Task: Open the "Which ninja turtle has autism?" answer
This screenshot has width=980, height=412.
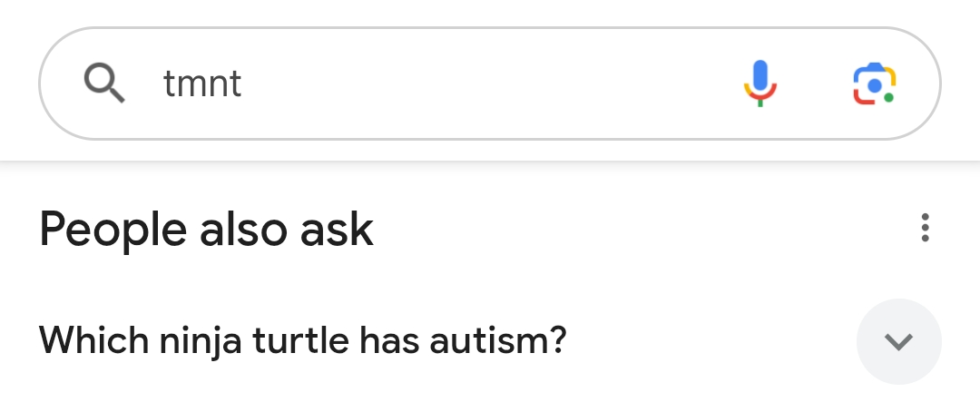Action: point(302,341)
